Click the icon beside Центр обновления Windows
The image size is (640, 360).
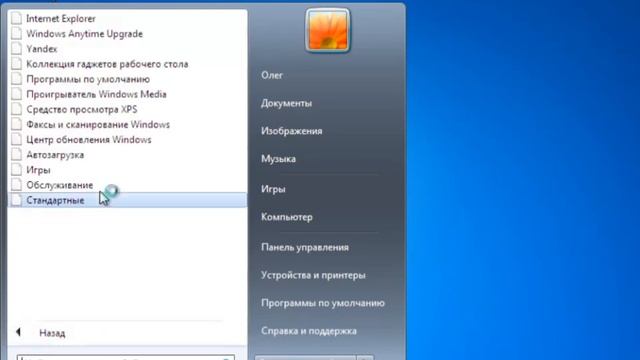(x=16, y=140)
